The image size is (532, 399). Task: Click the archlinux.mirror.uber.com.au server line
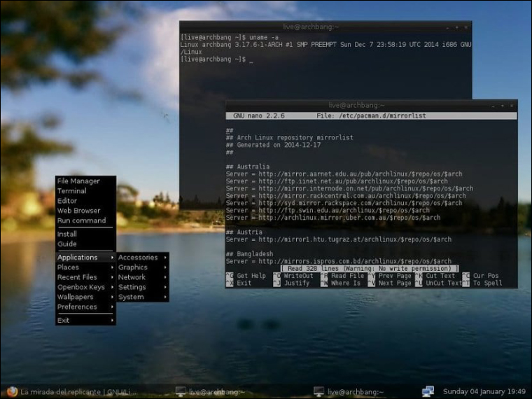(333, 218)
